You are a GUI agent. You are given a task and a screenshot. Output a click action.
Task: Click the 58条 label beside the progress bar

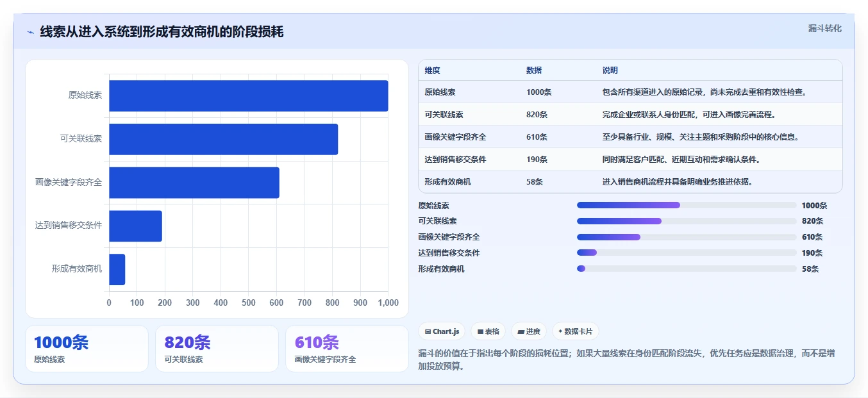810,269
